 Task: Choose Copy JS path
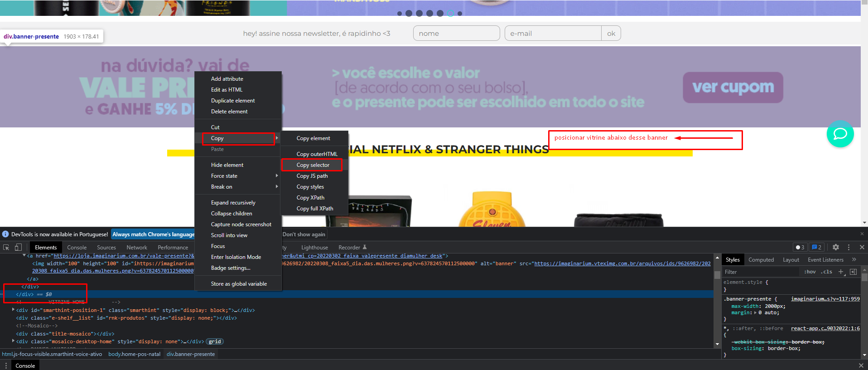tap(314, 176)
